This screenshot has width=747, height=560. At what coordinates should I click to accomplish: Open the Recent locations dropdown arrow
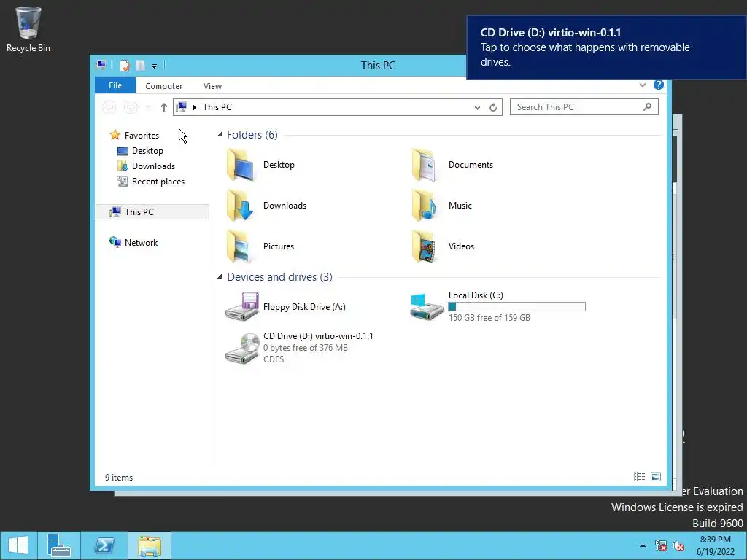coord(148,108)
